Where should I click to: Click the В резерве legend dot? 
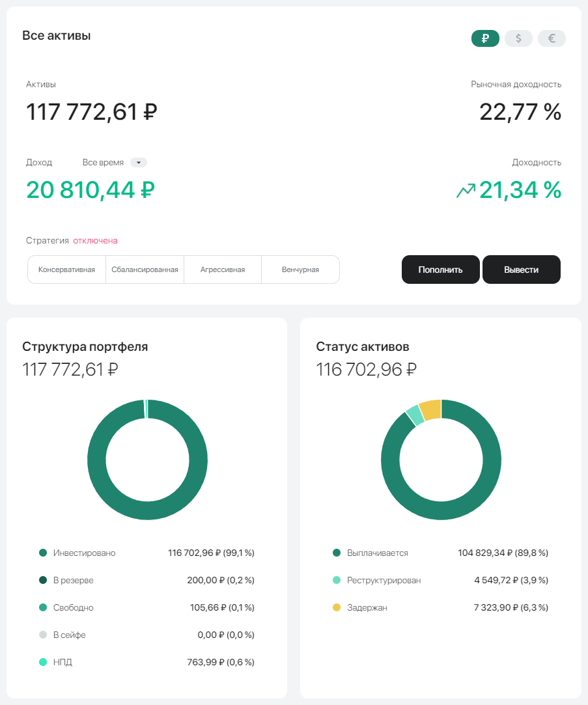click(43, 581)
